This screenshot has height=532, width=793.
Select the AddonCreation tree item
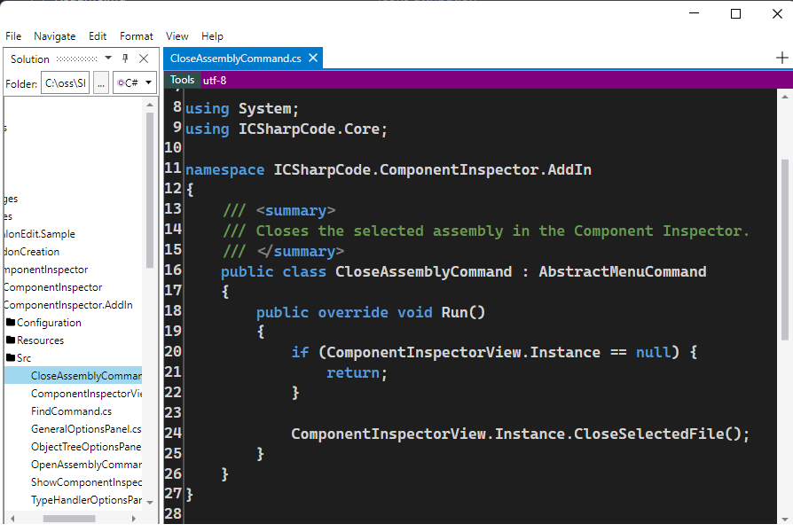tap(31, 252)
